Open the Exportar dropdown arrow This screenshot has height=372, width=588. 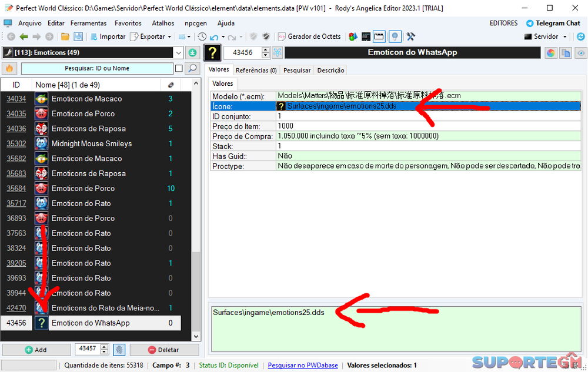169,36
